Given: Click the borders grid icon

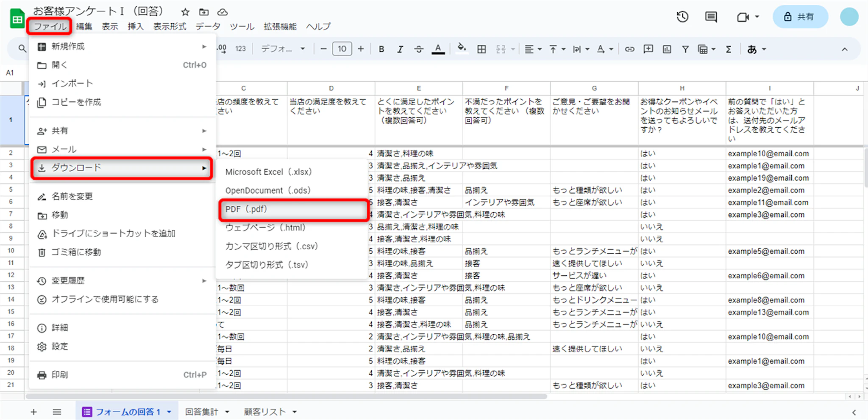Looking at the screenshot, I should (481, 49).
